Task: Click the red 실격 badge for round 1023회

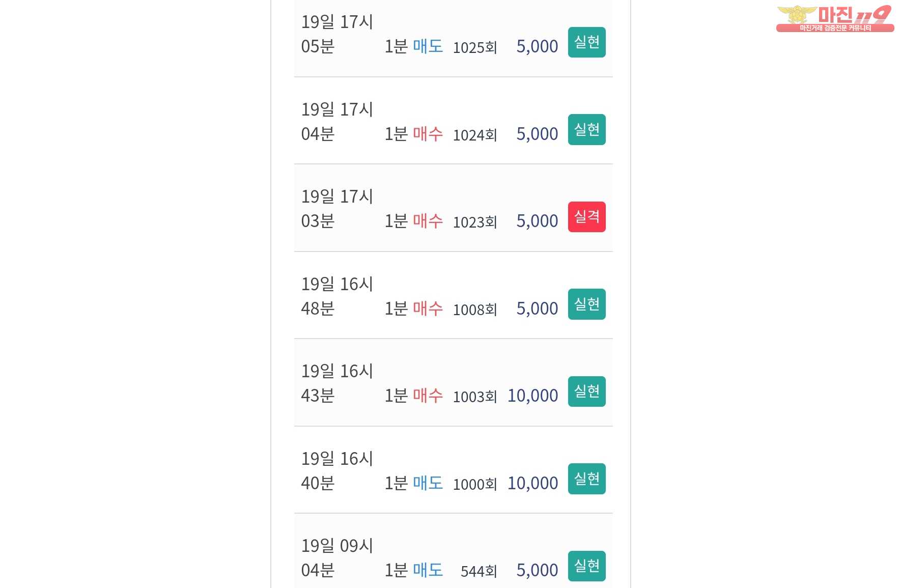Action: coord(586,217)
